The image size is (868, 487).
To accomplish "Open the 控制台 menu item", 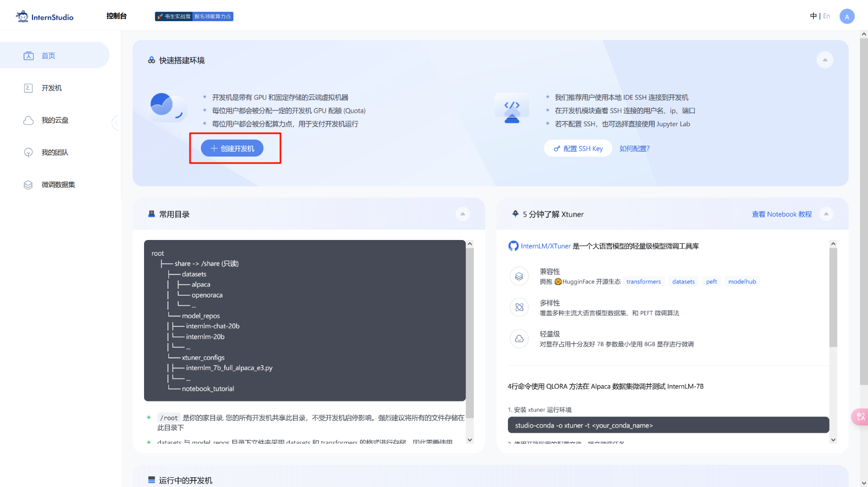I will click(x=116, y=16).
